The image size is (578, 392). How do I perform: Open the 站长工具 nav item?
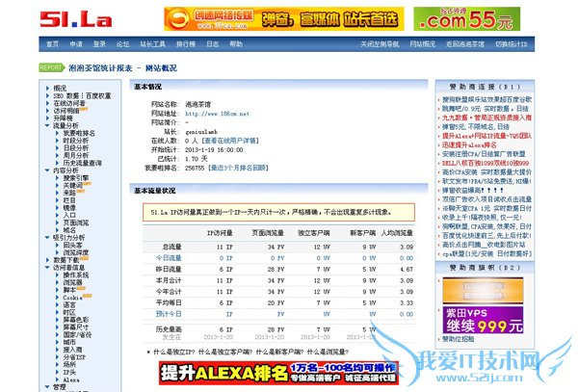pyautogui.click(x=152, y=44)
